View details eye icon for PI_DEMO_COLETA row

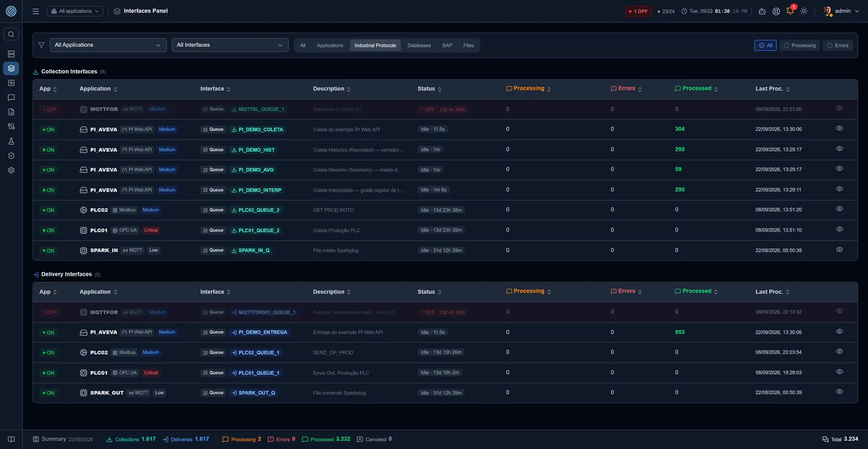click(x=839, y=129)
